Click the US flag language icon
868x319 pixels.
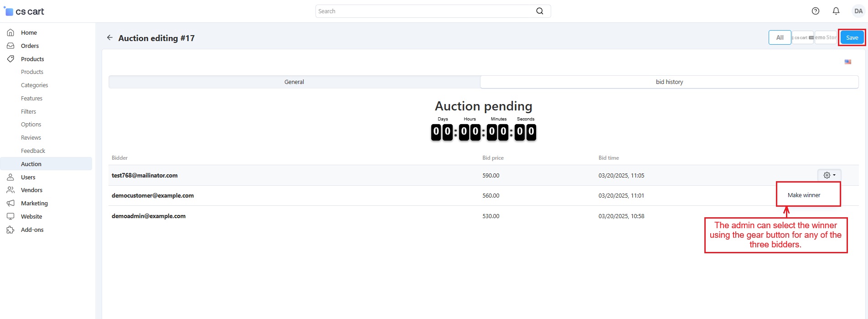click(847, 62)
